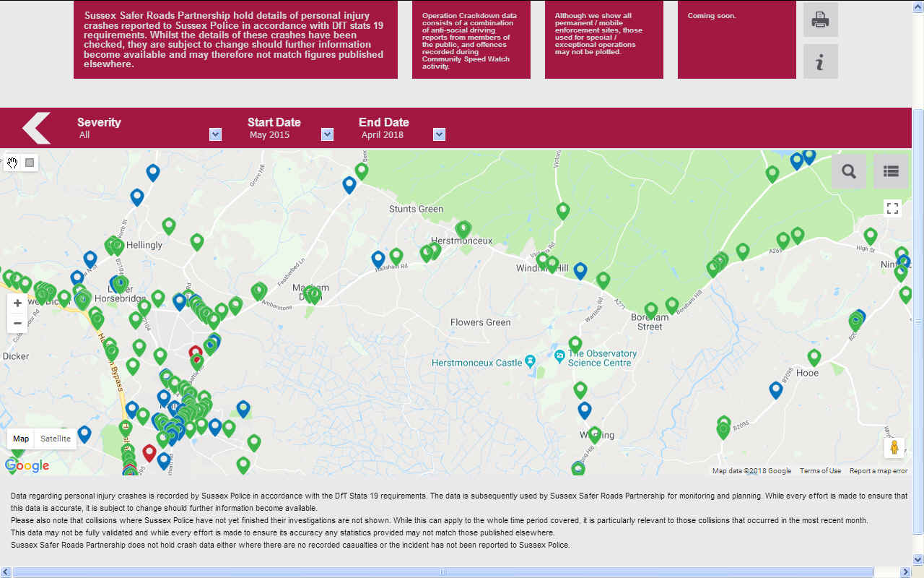The image size is (924, 578).
Task: Zoom in with the plus button
Action: coord(18,303)
